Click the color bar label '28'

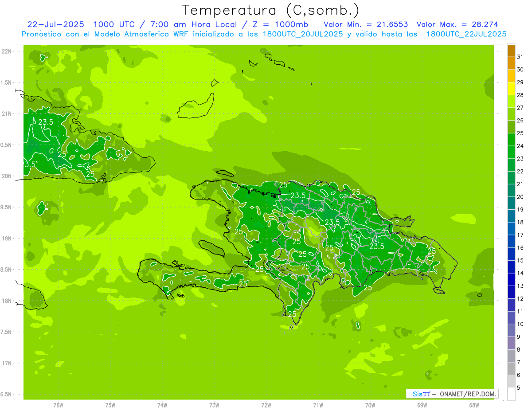point(520,95)
